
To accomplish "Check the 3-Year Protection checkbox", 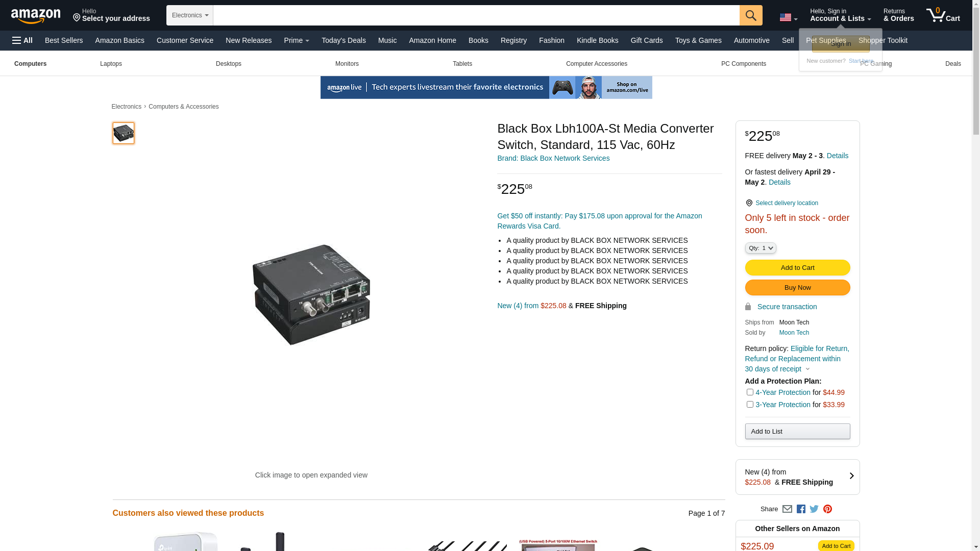I will [x=750, y=405].
